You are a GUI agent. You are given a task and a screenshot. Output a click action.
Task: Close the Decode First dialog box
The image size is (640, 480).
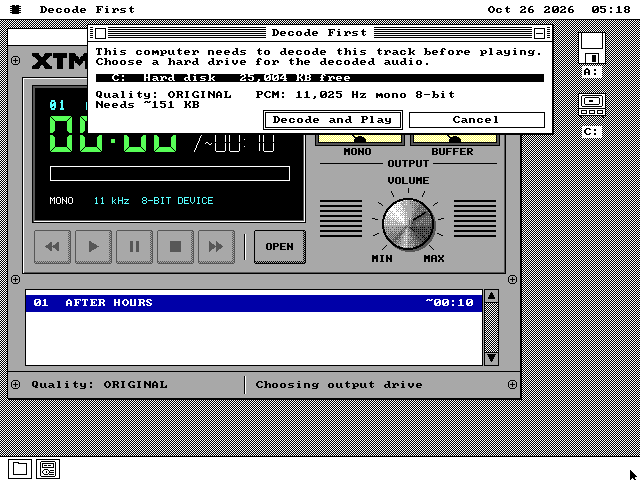(101, 33)
